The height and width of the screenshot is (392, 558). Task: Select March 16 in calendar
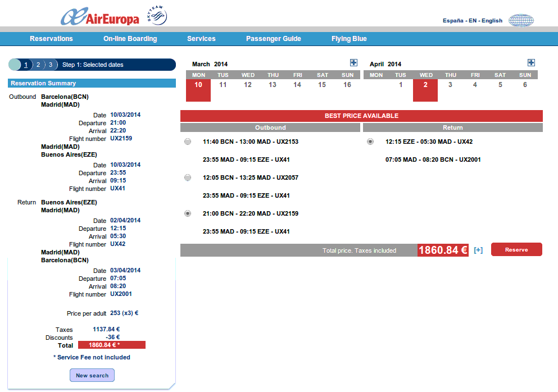[347, 85]
